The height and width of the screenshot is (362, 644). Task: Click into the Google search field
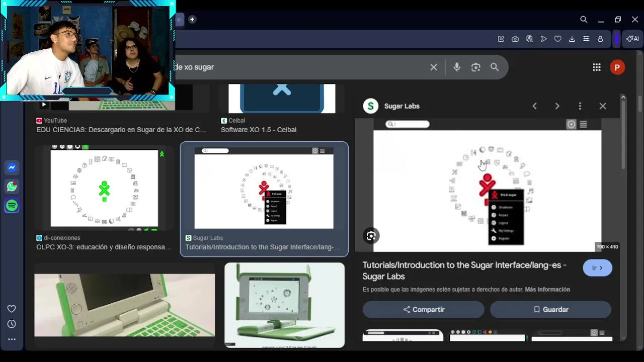(x=302, y=67)
